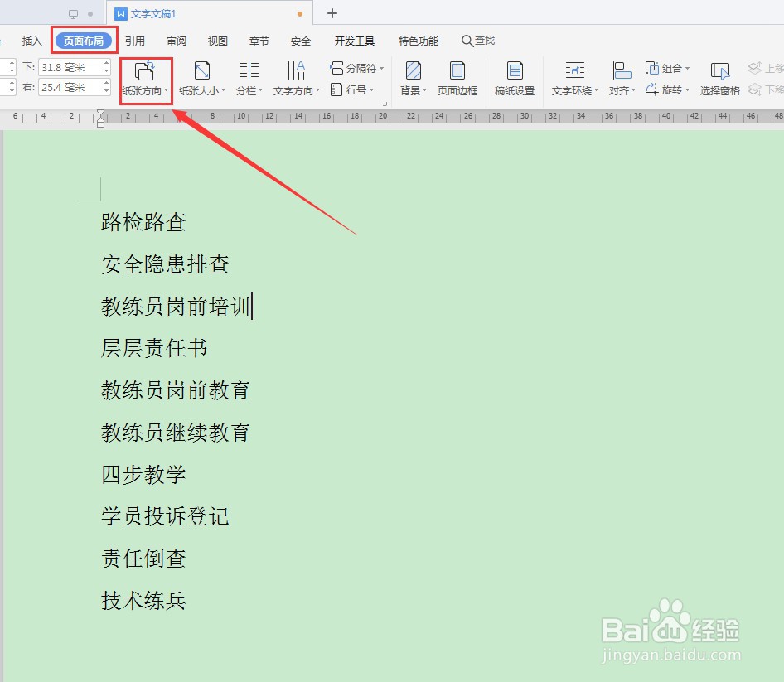Open the 背景 page background tool
Screen dimensions: 784x682
(412, 79)
